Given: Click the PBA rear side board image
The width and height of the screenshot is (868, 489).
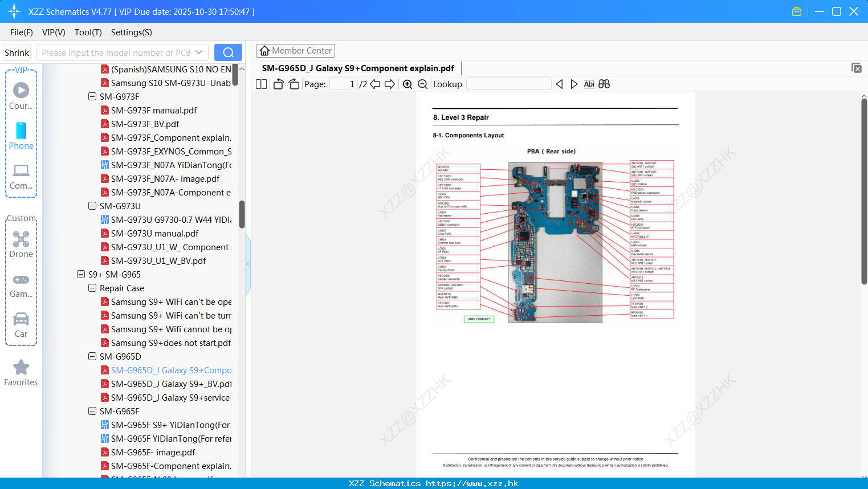Looking at the screenshot, I should click(555, 243).
